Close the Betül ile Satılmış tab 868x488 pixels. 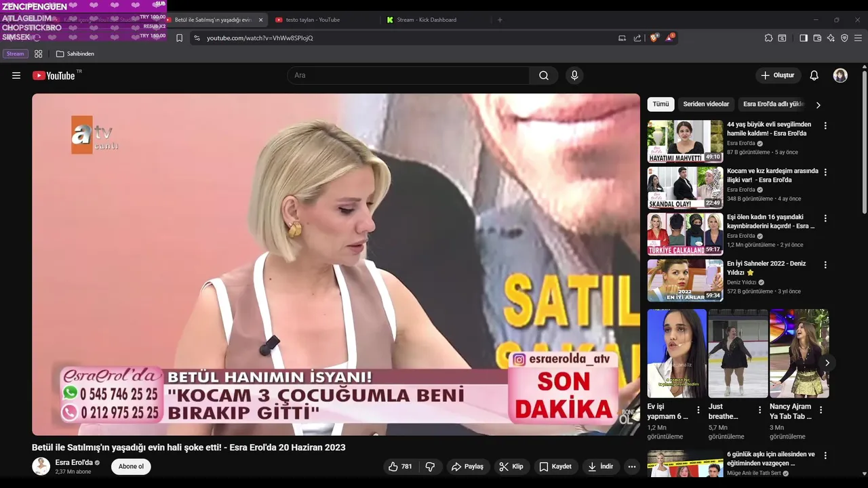pos(260,20)
